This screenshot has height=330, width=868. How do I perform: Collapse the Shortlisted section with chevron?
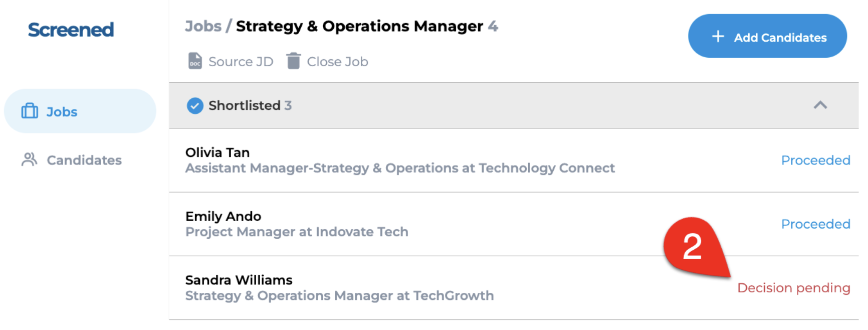point(820,105)
